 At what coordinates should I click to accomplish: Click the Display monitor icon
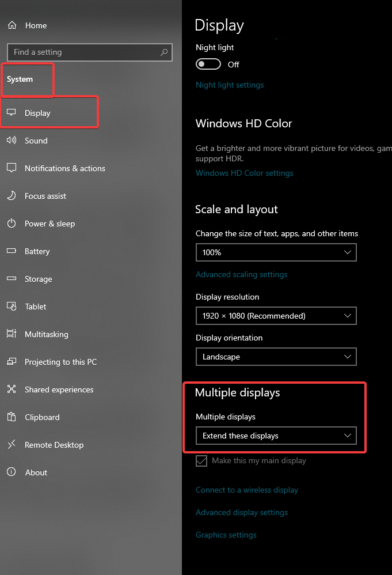12,112
